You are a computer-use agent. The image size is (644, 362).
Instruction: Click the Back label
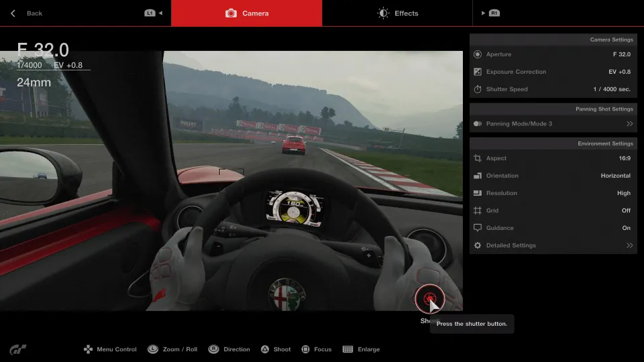click(x=34, y=13)
